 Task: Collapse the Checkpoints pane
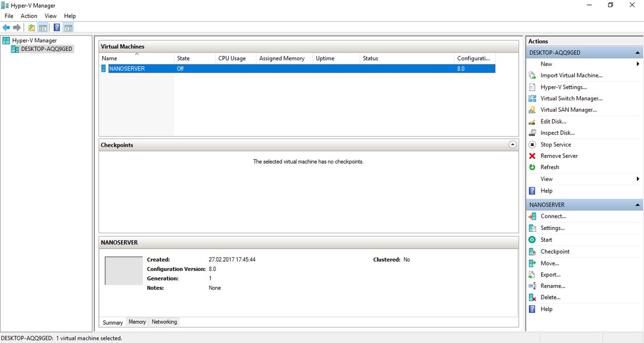(512, 145)
